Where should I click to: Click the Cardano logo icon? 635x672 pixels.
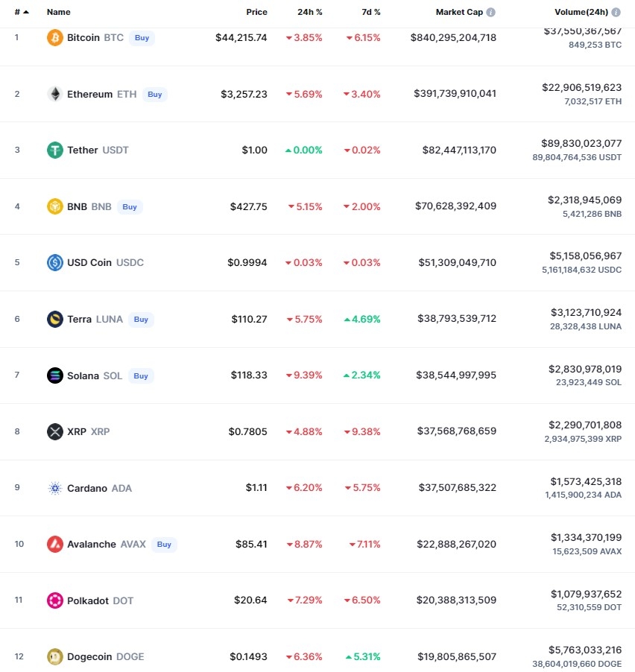(x=55, y=488)
